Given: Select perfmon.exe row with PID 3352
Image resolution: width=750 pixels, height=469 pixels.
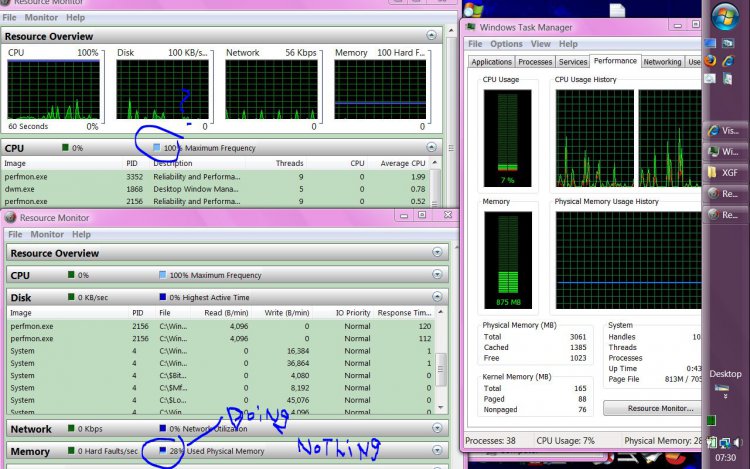Looking at the screenshot, I should pyautogui.click(x=215, y=176).
